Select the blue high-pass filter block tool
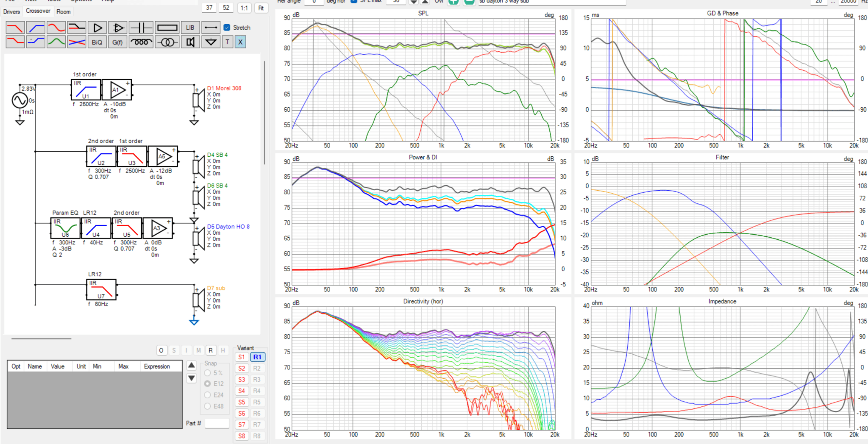This screenshot has height=444, width=868. tap(36, 28)
